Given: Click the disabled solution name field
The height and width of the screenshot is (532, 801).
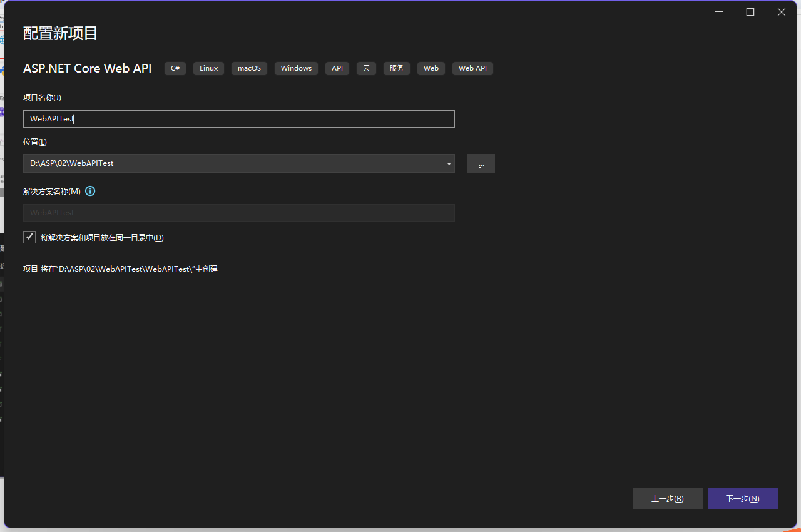Looking at the screenshot, I should tap(239, 213).
